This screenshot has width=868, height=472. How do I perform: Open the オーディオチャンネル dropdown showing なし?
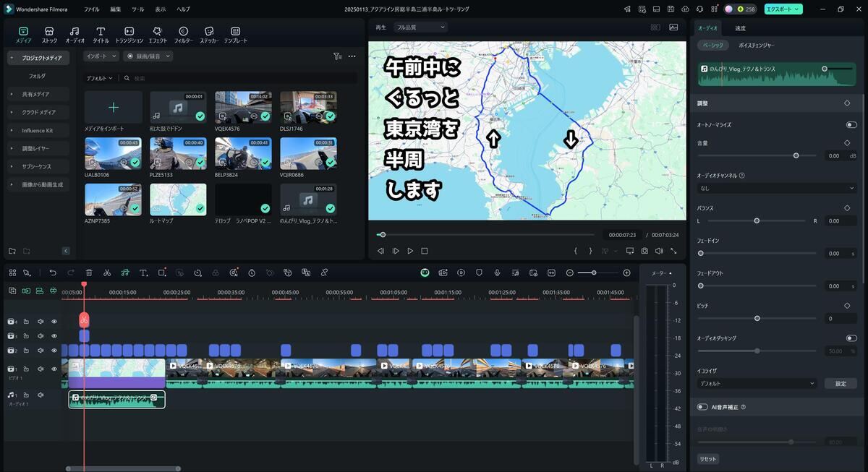[x=777, y=188]
